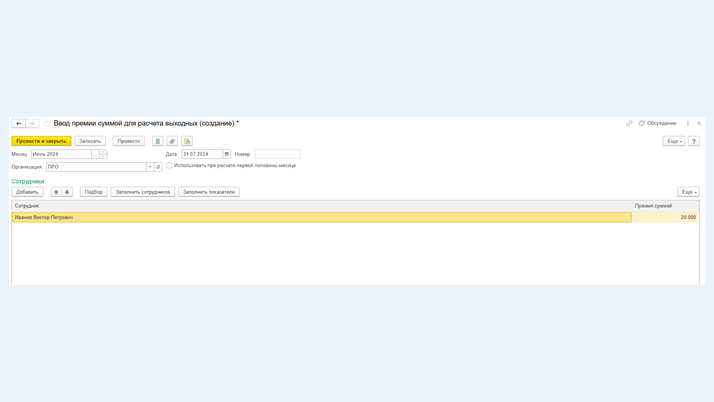The image size is (714, 402).
Task: Move the employee row up with the blue arrow
Action: [x=56, y=192]
